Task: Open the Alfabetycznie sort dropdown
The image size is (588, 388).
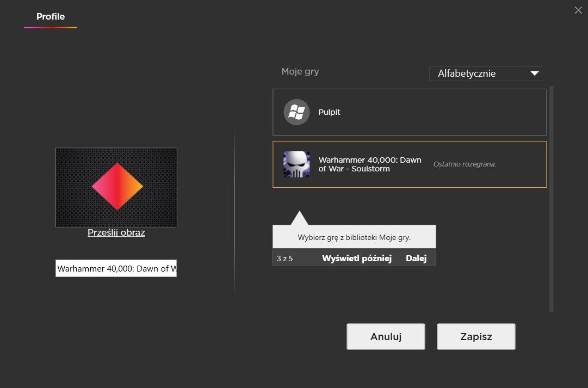Action: (x=485, y=73)
